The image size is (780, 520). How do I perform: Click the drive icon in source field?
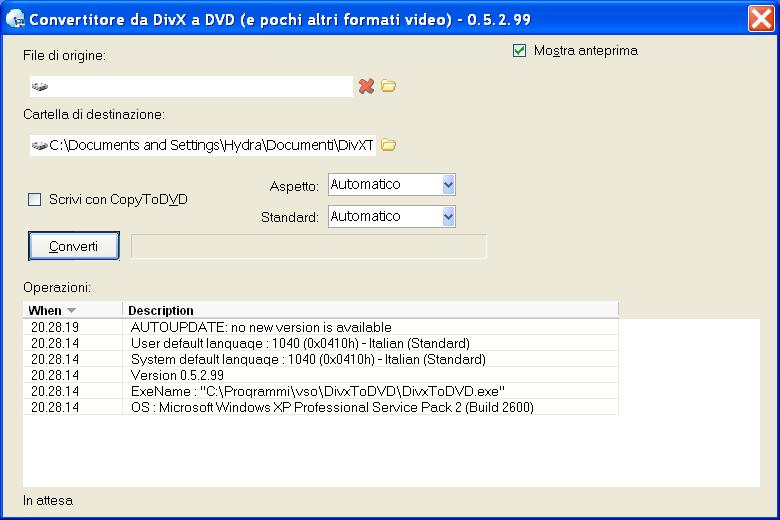[40, 87]
